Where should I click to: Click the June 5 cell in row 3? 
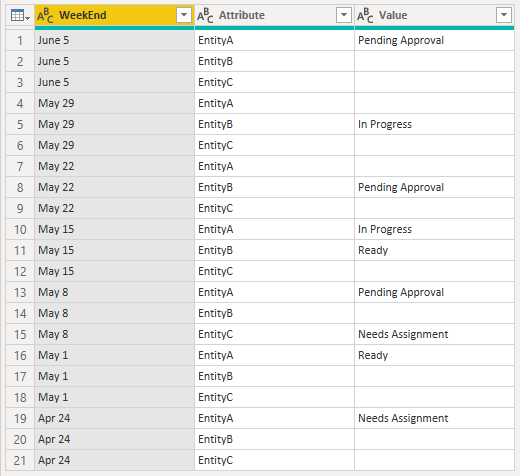click(x=114, y=83)
